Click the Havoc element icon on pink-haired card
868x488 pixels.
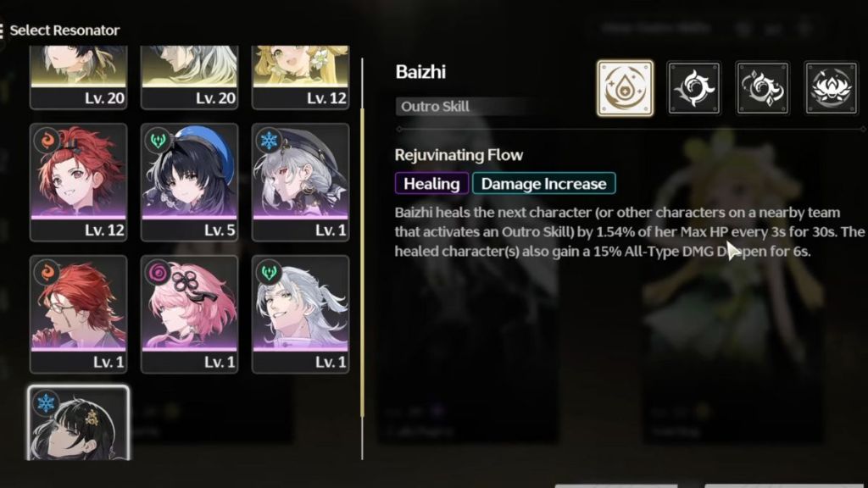click(x=158, y=272)
